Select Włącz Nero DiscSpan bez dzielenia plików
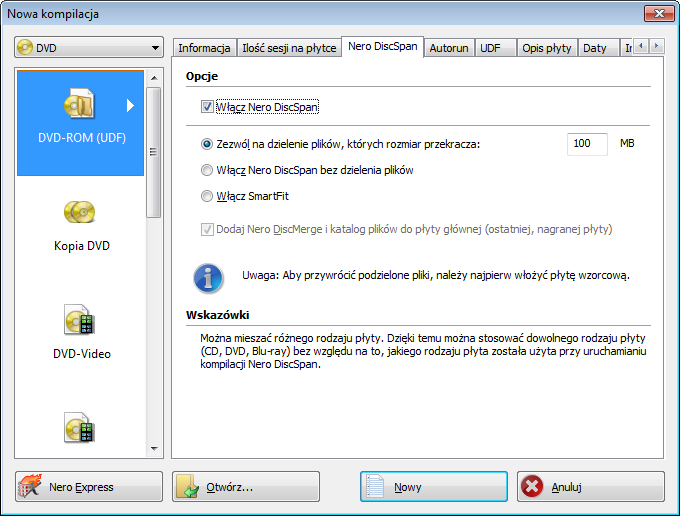680x516 pixels. coord(207,170)
